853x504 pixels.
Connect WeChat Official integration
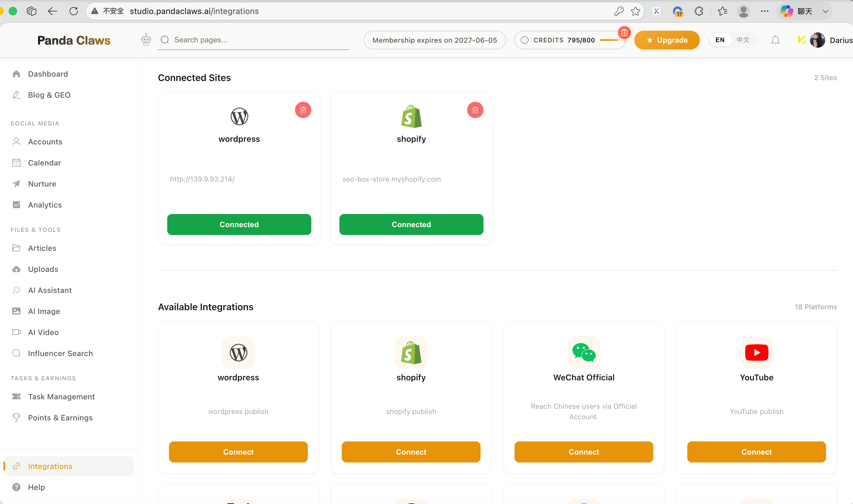[584, 452]
